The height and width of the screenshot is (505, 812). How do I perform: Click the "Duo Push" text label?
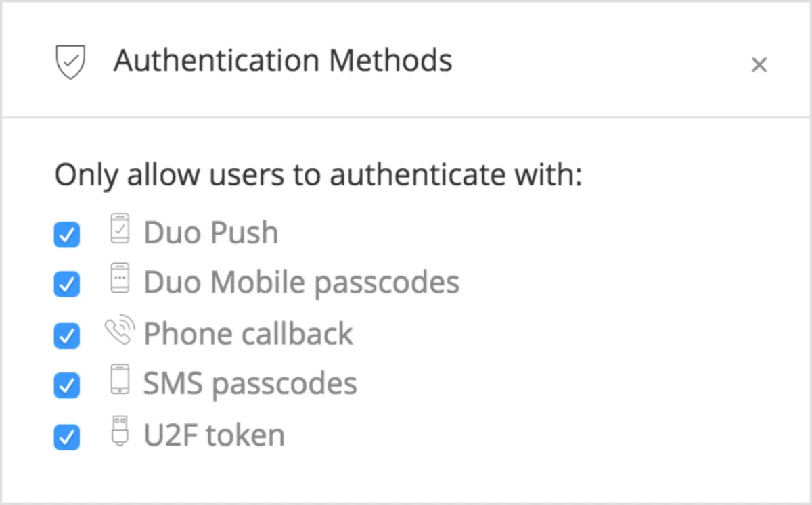click(210, 233)
